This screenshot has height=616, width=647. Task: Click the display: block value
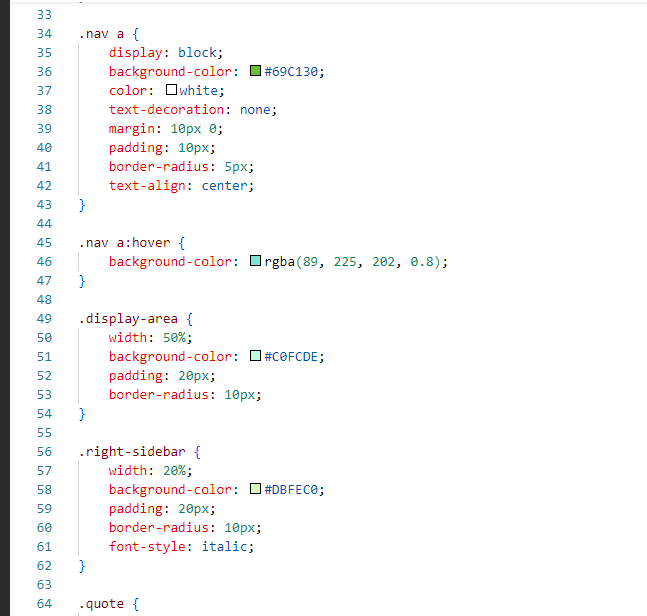click(x=197, y=52)
